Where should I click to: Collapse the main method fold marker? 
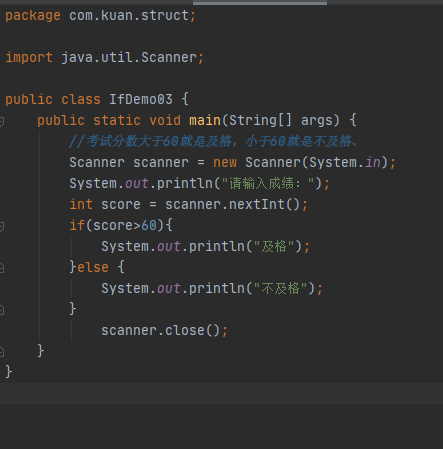tap(1, 122)
